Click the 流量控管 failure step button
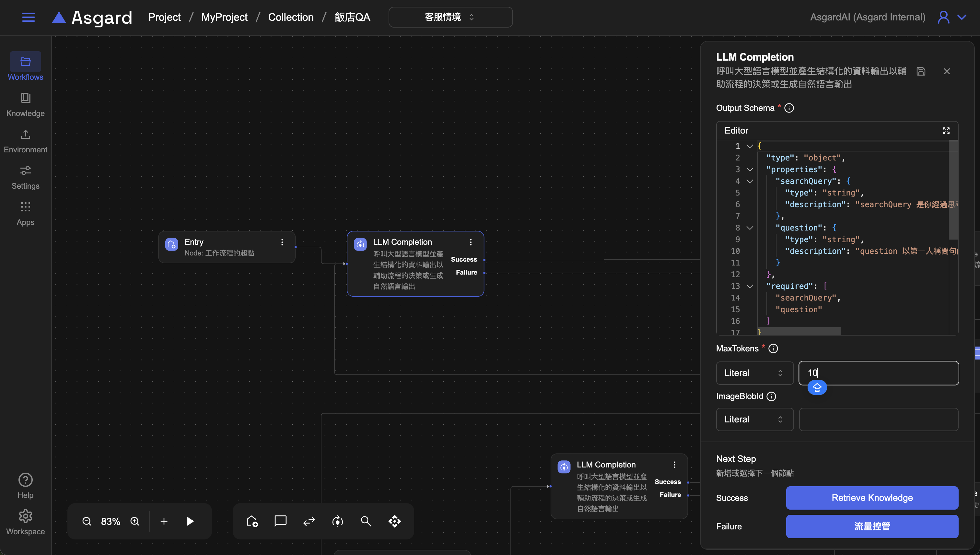Viewport: 980px width, 555px height. click(x=872, y=526)
